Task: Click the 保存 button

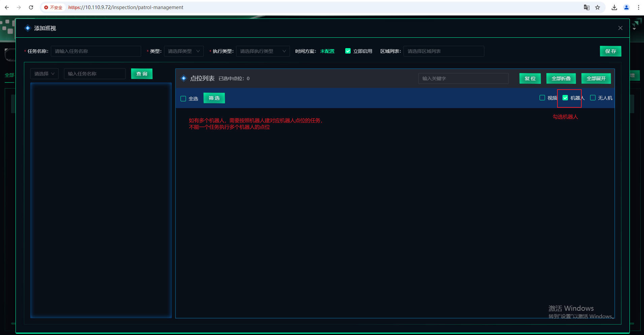Action: click(610, 51)
